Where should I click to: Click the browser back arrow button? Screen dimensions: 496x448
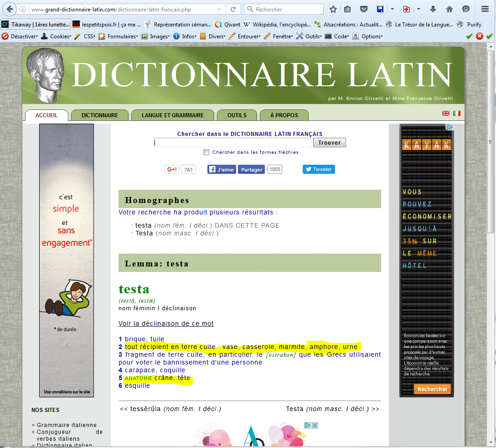coord(10,9)
